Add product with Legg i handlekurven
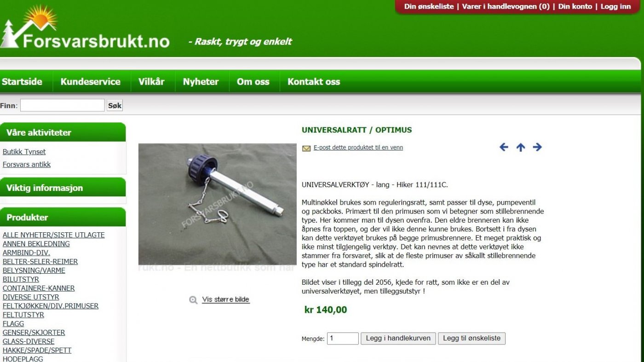 click(x=398, y=339)
